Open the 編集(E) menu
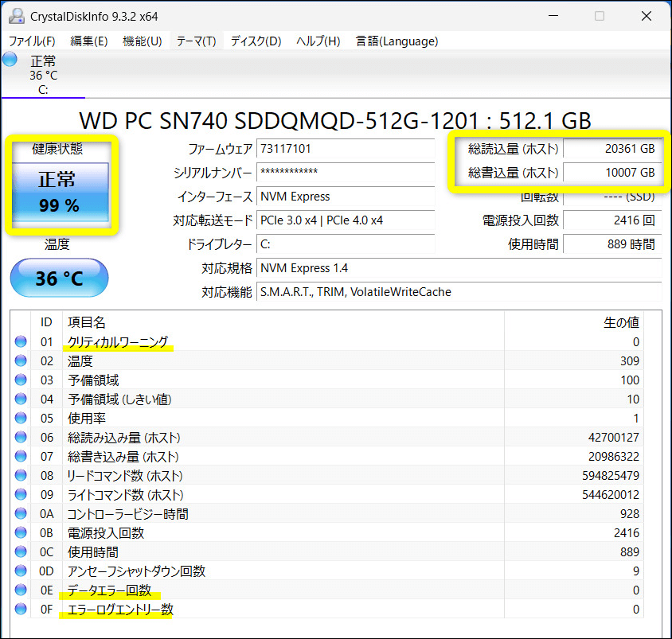 point(88,41)
